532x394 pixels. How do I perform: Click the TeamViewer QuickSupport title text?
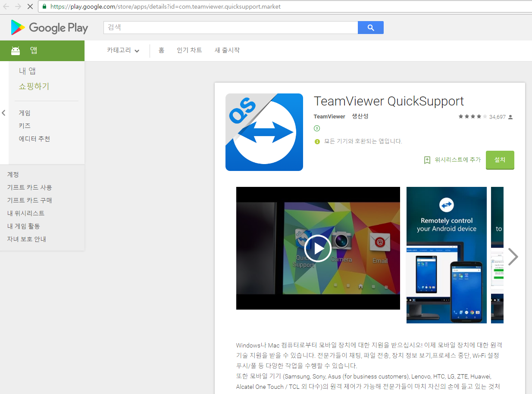point(389,101)
